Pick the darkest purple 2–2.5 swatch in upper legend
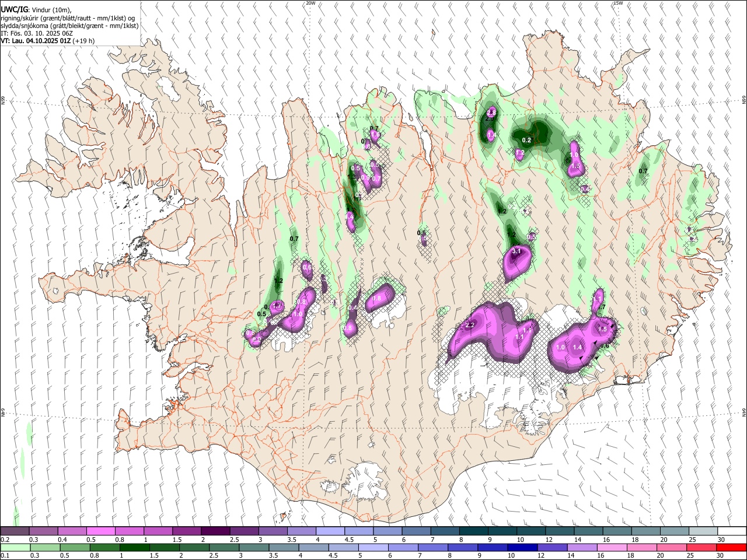 click(215, 531)
